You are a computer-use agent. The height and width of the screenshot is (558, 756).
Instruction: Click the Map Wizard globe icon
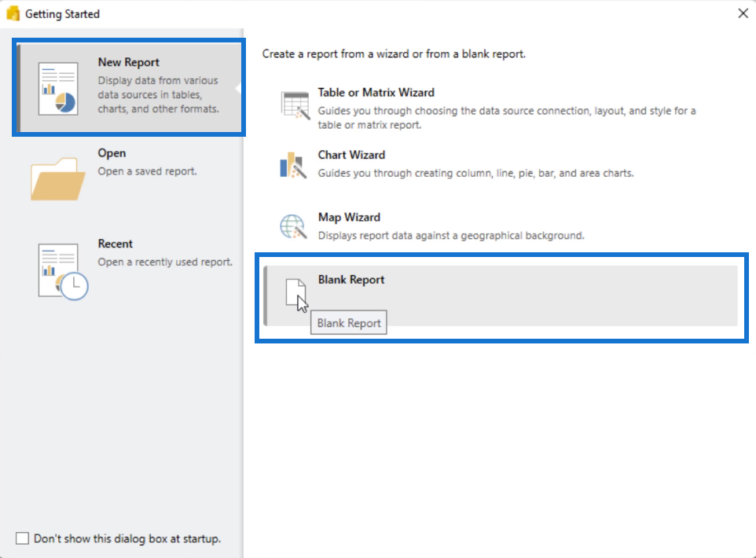[293, 226]
